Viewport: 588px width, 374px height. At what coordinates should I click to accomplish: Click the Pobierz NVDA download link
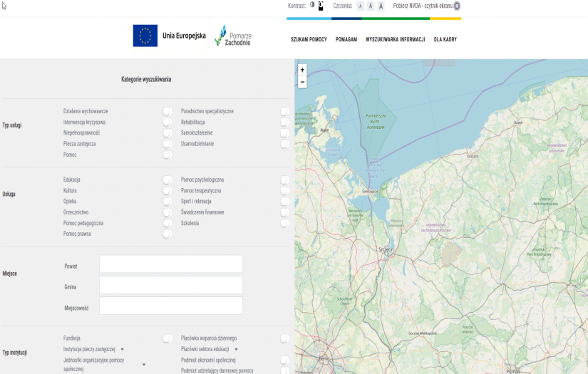(x=422, y=6)
